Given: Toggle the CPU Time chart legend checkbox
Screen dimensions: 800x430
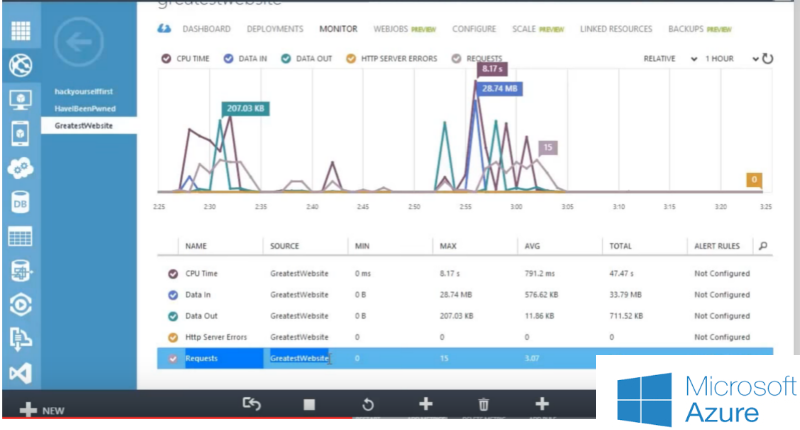Looking at the screenshot, I should pyautogui.click(x=166, y=59).
